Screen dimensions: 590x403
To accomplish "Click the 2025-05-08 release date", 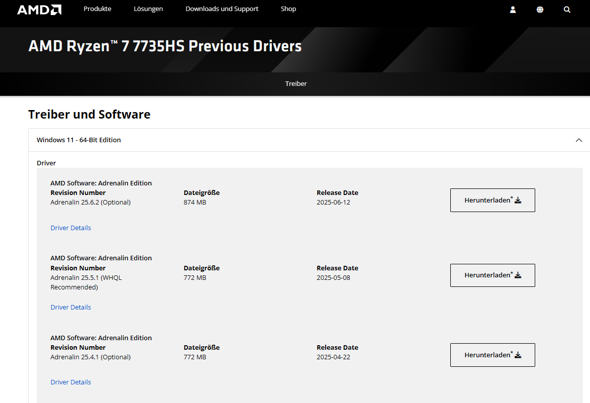I will click(333, 277).
